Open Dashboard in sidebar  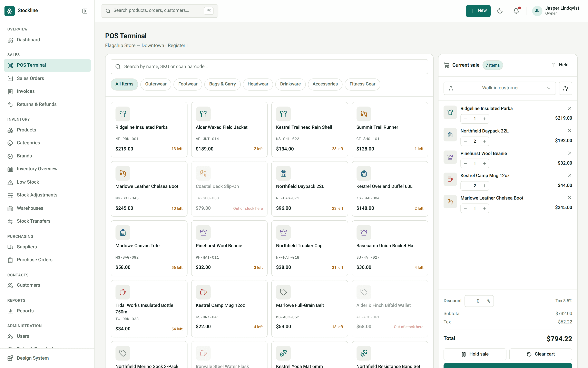[x=47, y=40]
